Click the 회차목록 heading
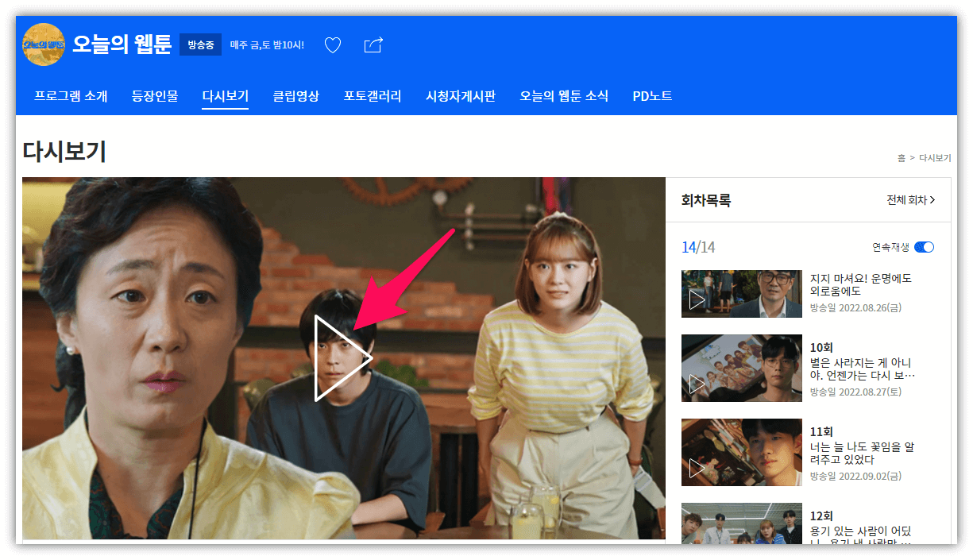Screen dimensions: 973x560 coord(706,200)
